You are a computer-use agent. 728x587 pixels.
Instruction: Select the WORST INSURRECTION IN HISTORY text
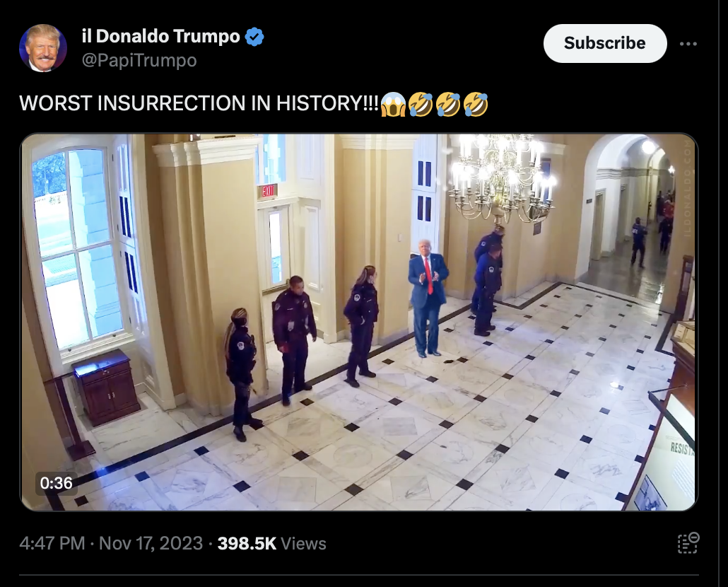[199, 103]
